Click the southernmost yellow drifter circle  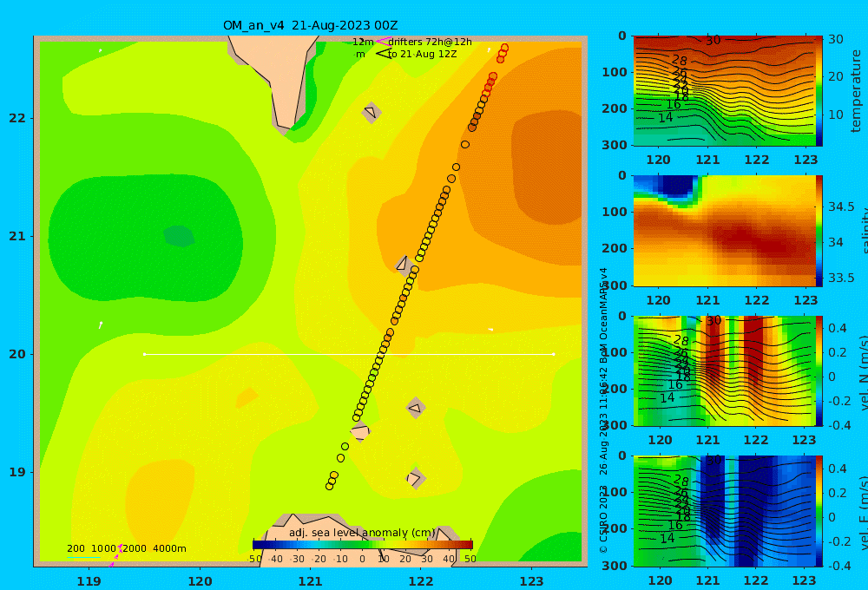coord(329,486)
